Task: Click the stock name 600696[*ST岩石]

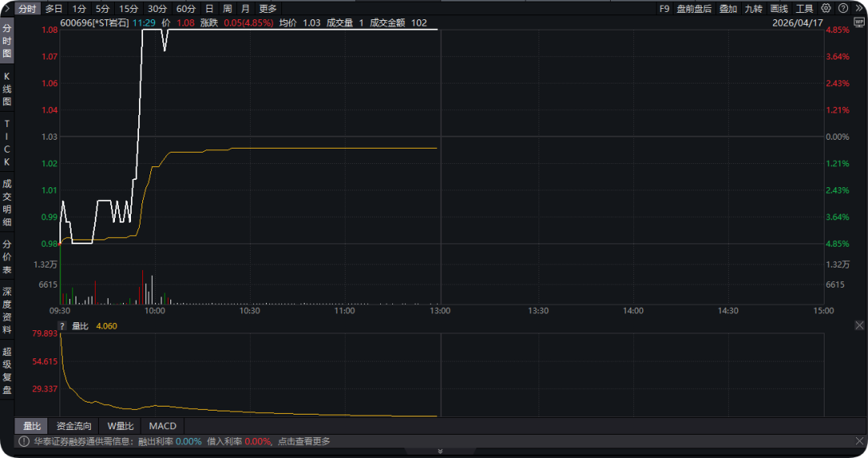Action: click(94, 22)
